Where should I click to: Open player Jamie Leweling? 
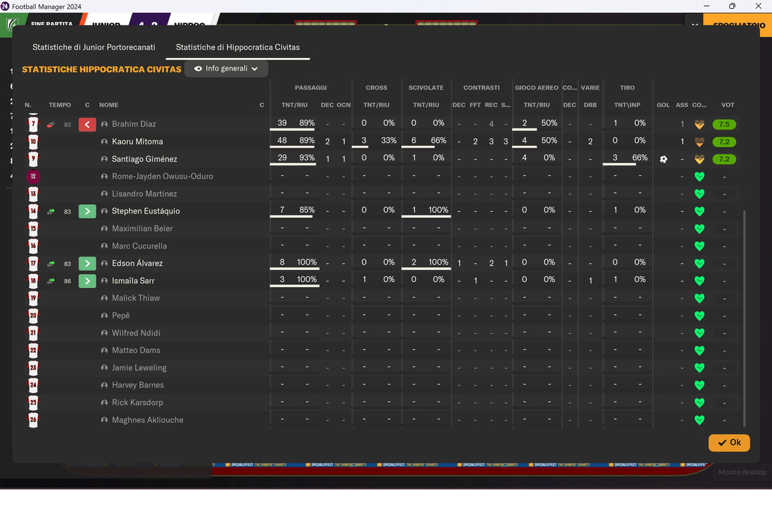139,368
